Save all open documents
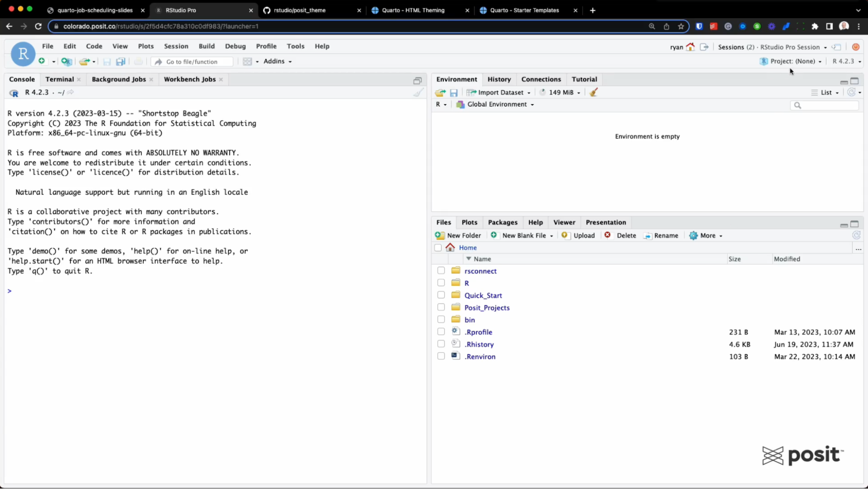 [120, 61]
